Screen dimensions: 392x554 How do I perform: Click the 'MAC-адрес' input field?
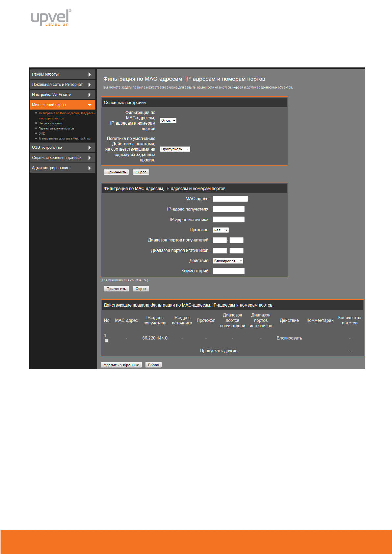(x=230, y=199)
